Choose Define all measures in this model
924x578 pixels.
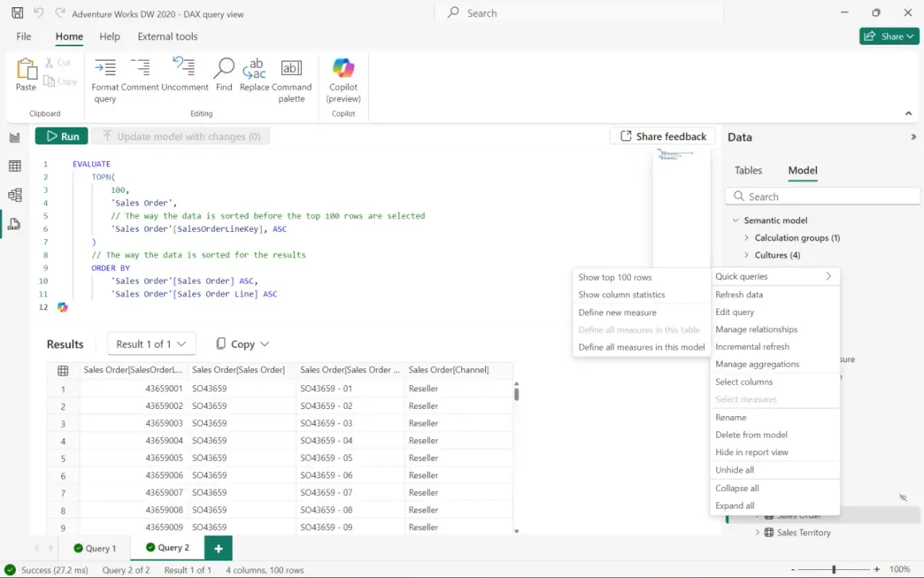641,348
